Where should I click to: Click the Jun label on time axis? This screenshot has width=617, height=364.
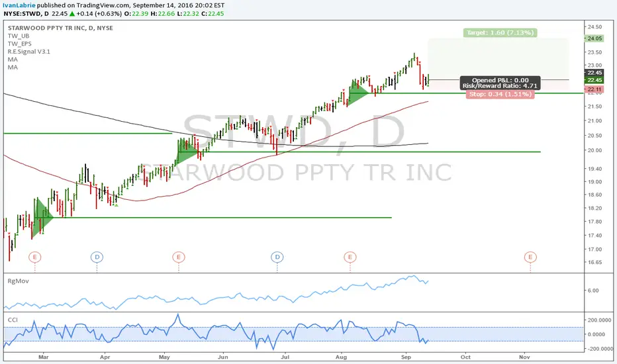point(223,357)
